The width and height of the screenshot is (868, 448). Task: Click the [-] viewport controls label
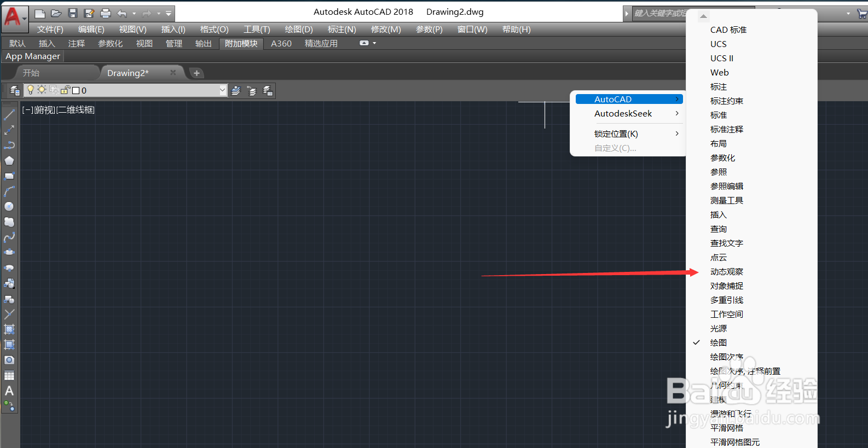pyautogui.click(x=27, y=109)
